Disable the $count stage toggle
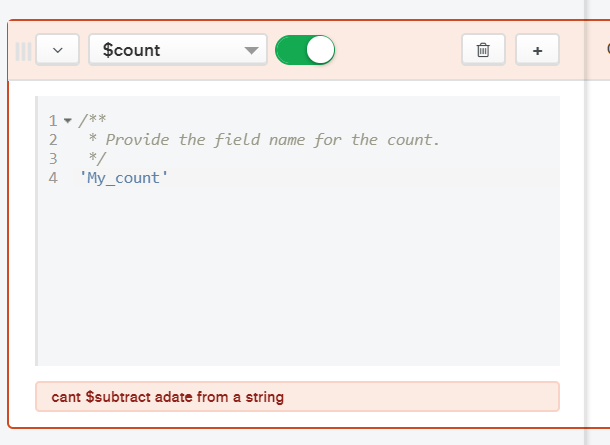Image resolution: width=610 pixels, height=445 pixels. click(305, 50)
